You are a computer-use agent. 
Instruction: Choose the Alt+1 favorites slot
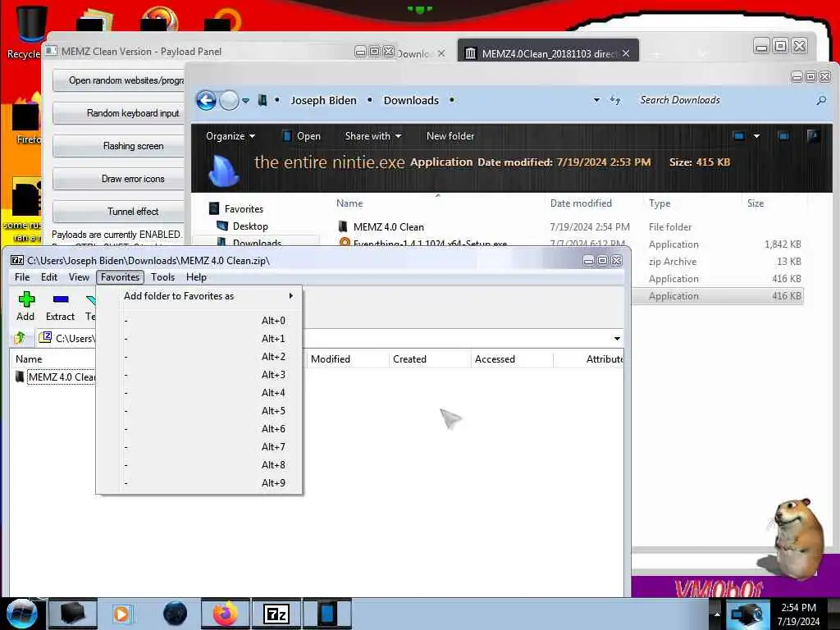199,339
